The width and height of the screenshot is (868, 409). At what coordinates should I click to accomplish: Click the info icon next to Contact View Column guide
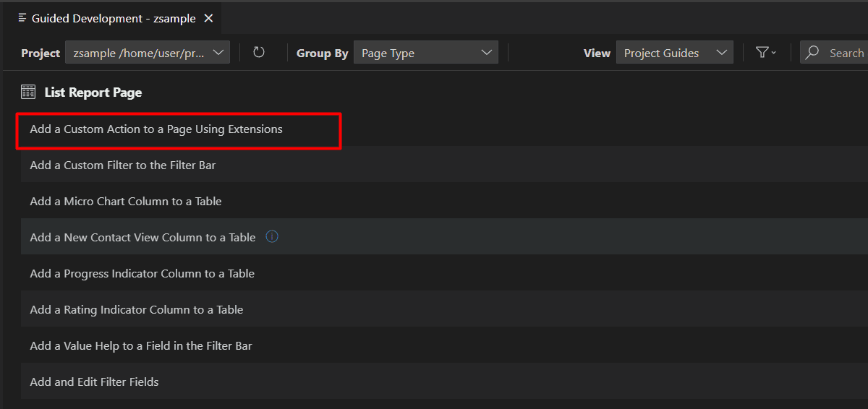272,237
